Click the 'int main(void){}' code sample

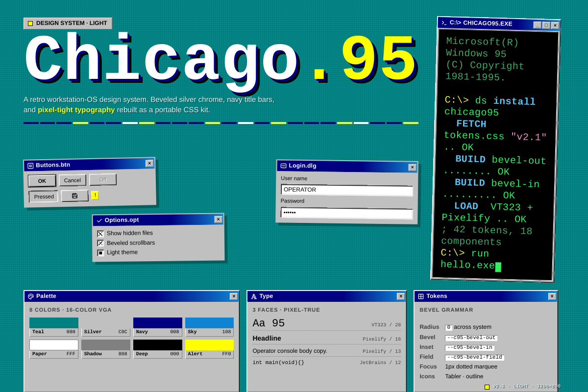[x=278, y=363]
